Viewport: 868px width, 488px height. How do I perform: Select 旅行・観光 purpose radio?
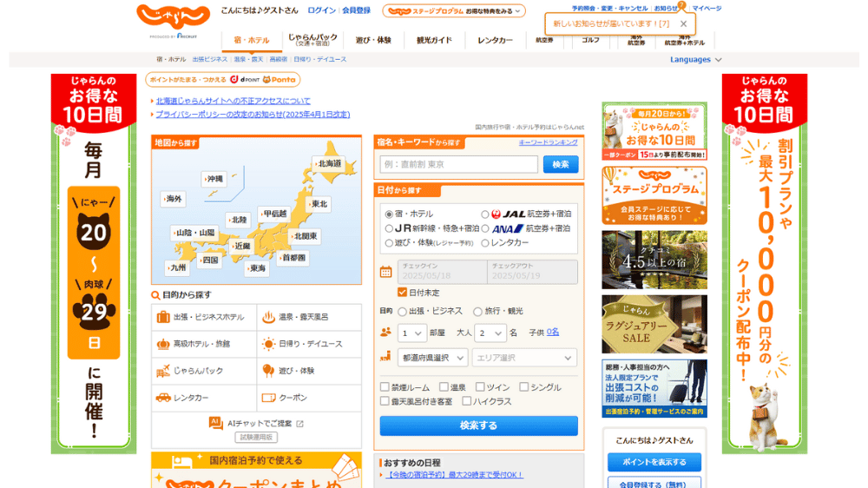click(x=477, y=312)
